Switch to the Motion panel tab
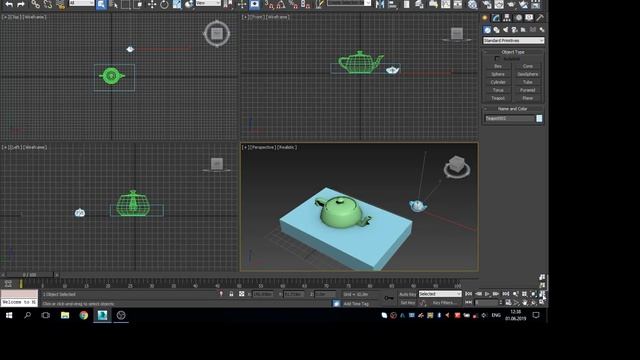Viewport: 640px width, 360px height. (518, 18)
